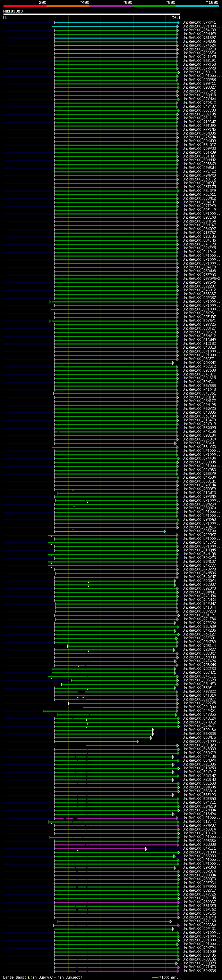This screenshot has height=980, width=222.
Task: Select the UniRef100_Q295Y7 label
Action: (199, 535)
